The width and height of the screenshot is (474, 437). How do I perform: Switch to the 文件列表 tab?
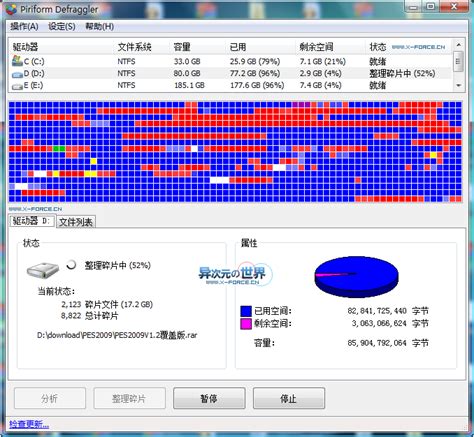(76, 222)
